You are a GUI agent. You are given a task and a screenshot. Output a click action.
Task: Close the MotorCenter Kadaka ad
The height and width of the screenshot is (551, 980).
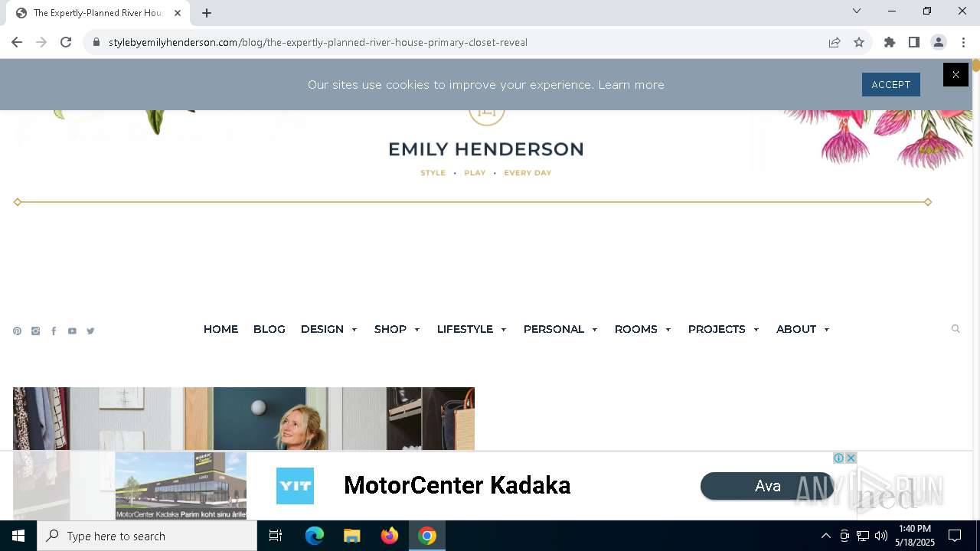coord(851,458)
